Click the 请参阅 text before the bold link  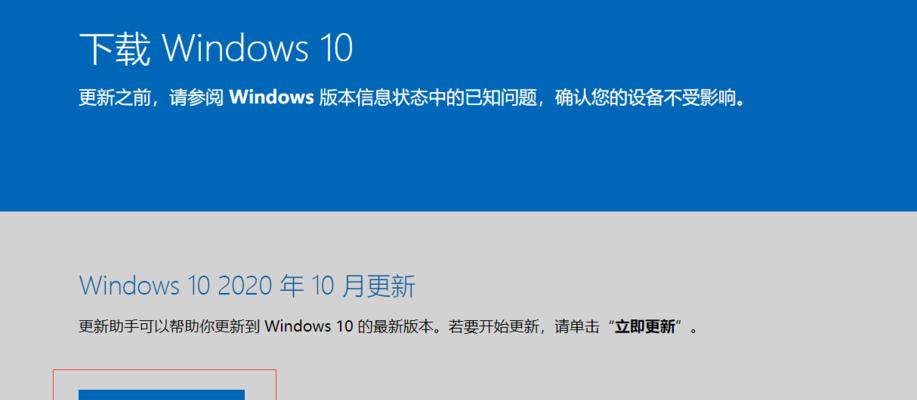tap(196, 98)
